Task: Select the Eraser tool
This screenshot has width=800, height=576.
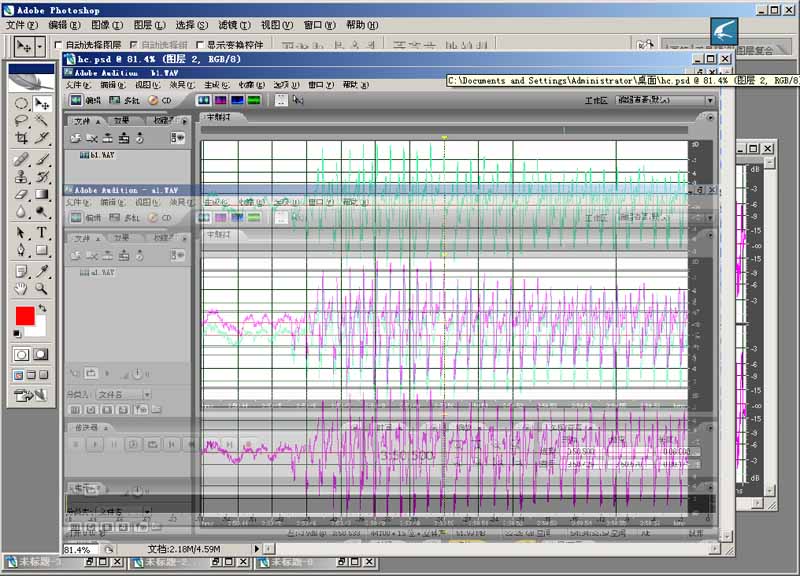Action: click(21, 194)
